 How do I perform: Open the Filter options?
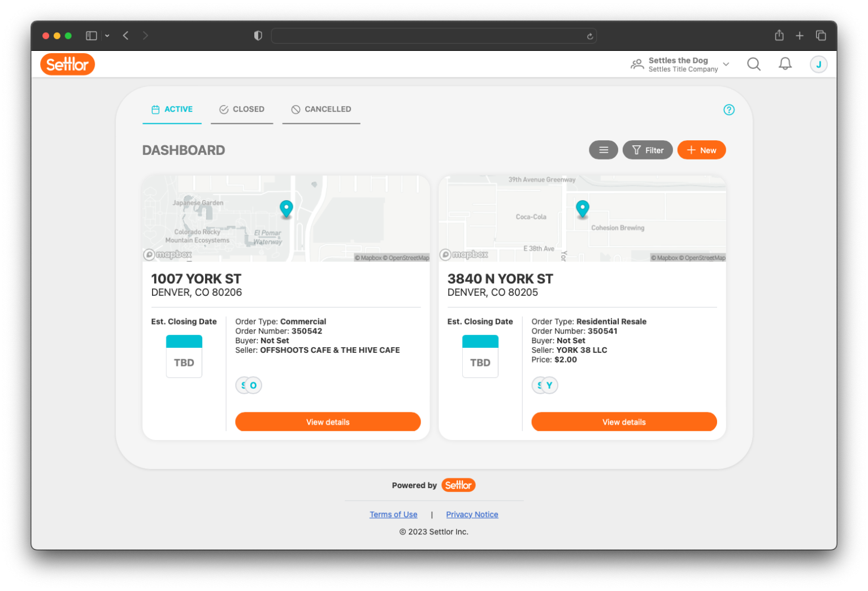tap(647, 150)
